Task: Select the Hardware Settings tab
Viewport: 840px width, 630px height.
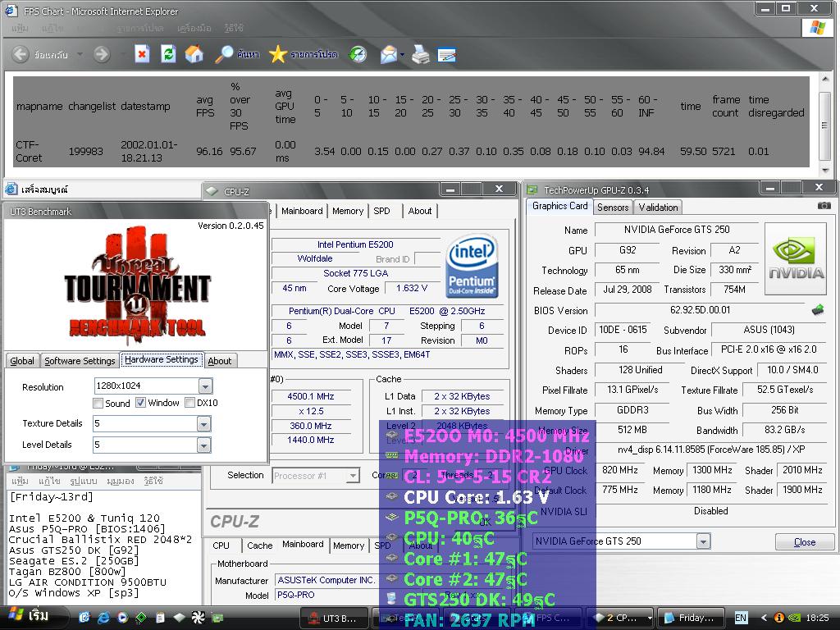Action: 162,359
